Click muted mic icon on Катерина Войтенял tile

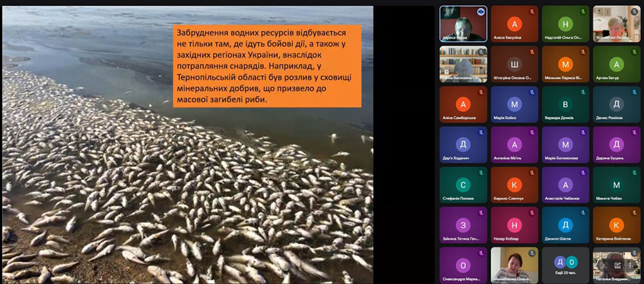point(634,213)
